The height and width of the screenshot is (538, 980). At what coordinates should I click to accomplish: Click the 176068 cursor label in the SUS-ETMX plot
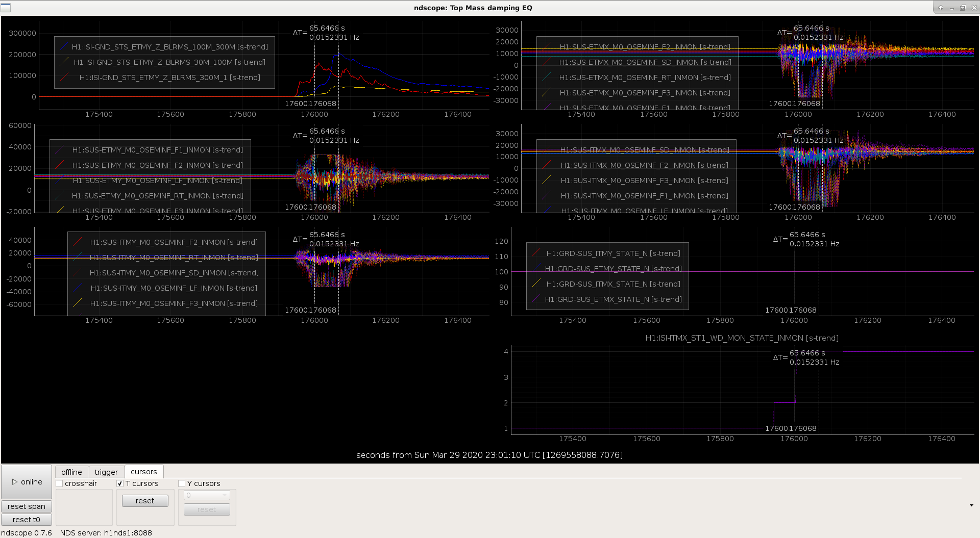point(806,104)
